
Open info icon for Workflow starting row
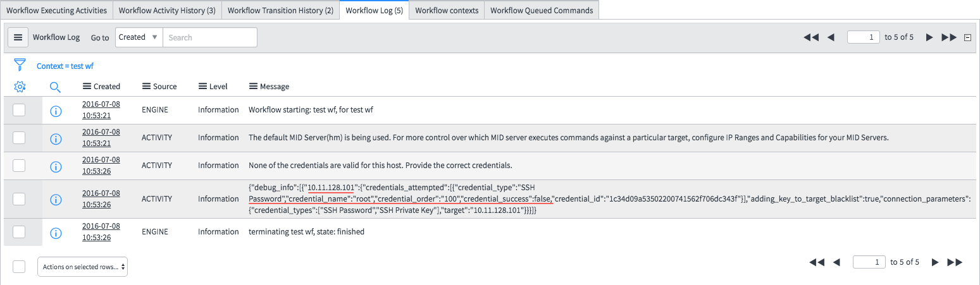click(x=56, y=111)
